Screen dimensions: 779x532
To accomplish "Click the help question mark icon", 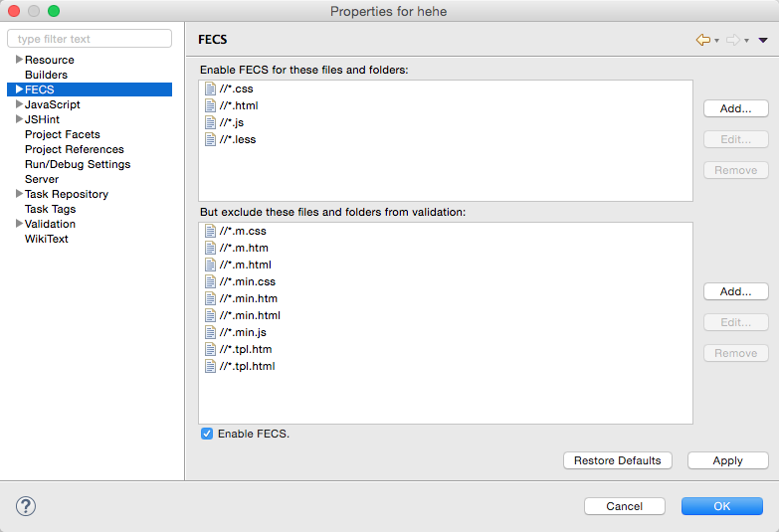I will click(x=25, y=506).
